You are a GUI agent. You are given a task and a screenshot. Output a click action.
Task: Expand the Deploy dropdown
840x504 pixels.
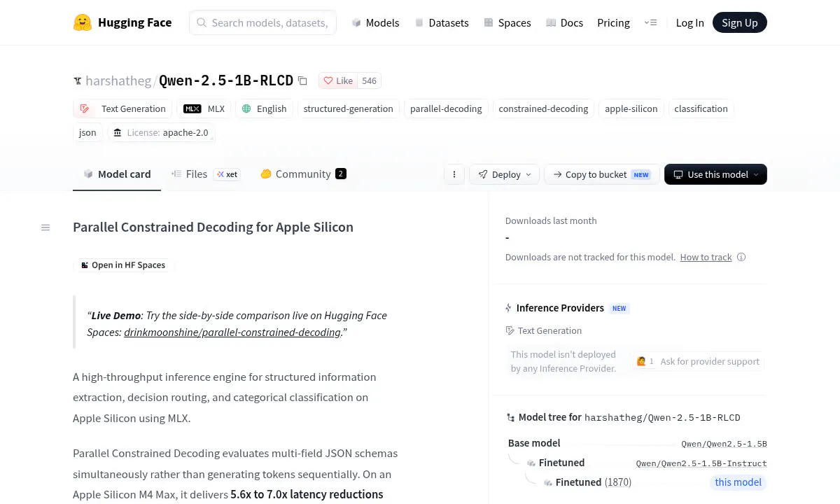pyautogui.click(x=505, y=174)
